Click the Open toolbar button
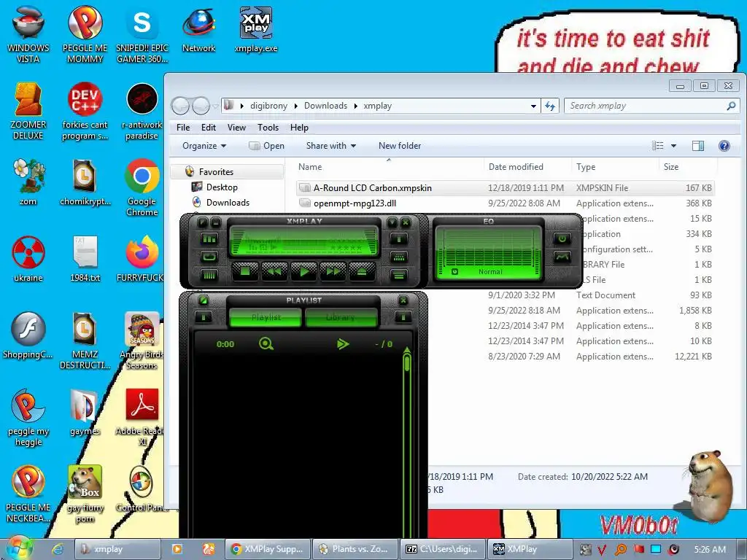The image size is (747, 560). click(267, 146)
